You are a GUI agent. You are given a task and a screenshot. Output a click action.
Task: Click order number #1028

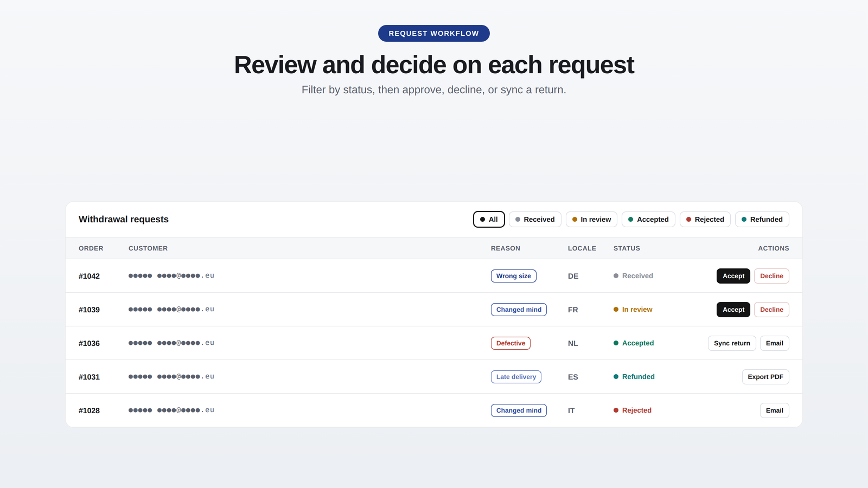[89, 410]
